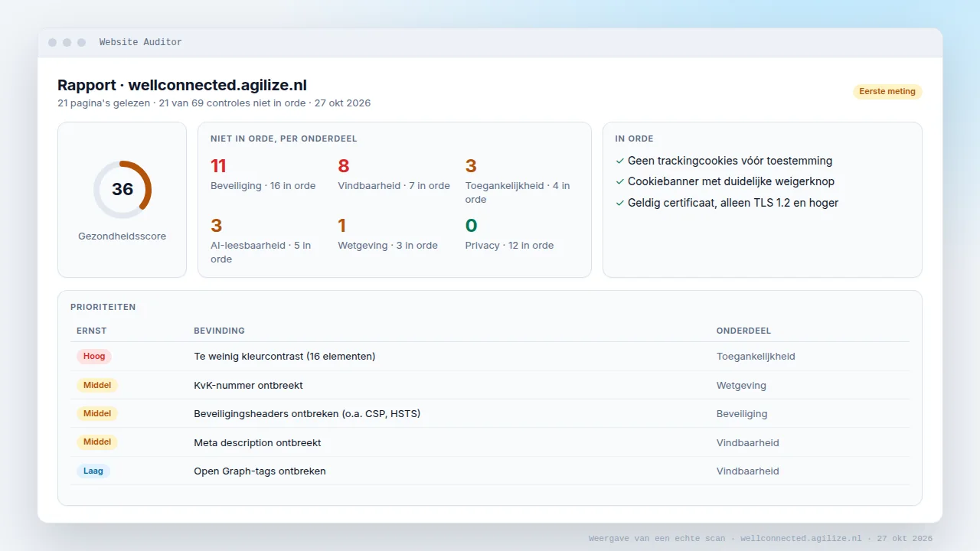This screenshot has width=980, height=551.
Task: Open finding 'Beveiligingsheaders ontbreken (o.a. CSP, HSTS)'
Action: tap(307, 413)
